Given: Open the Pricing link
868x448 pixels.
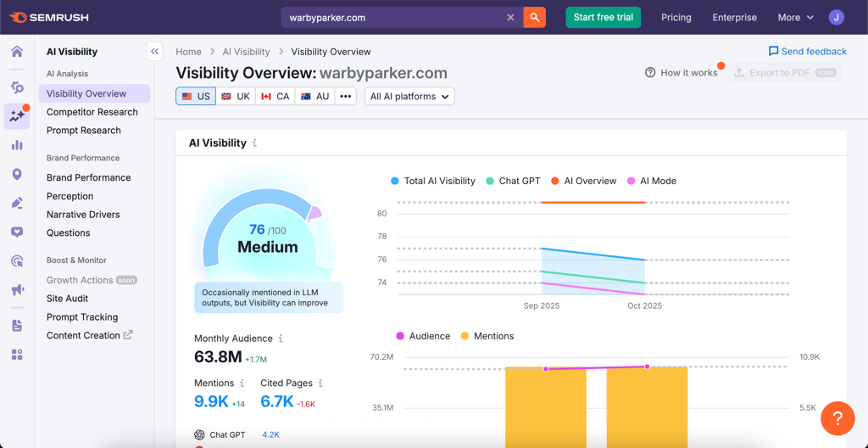Looking at the screenshot, I should 676,17.
